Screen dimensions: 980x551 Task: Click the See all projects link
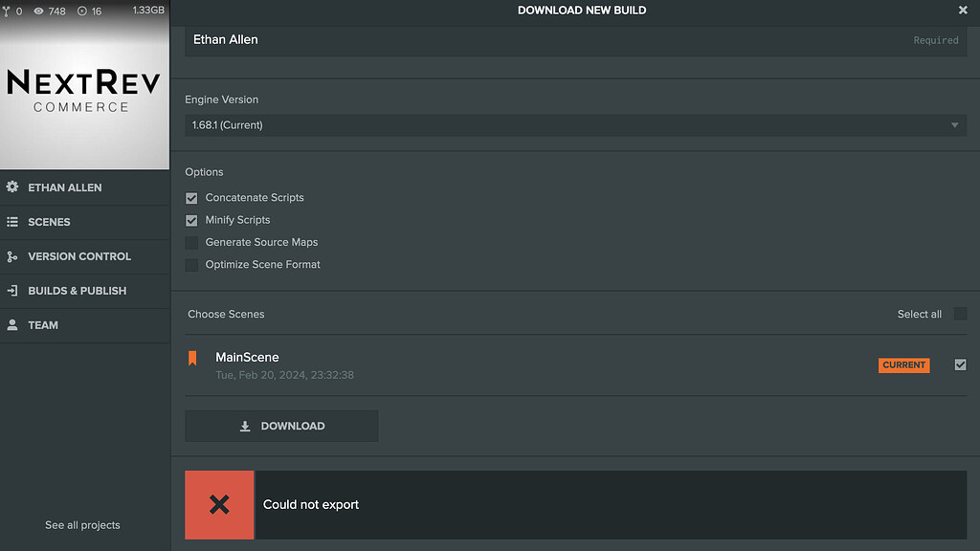[81, 525]
